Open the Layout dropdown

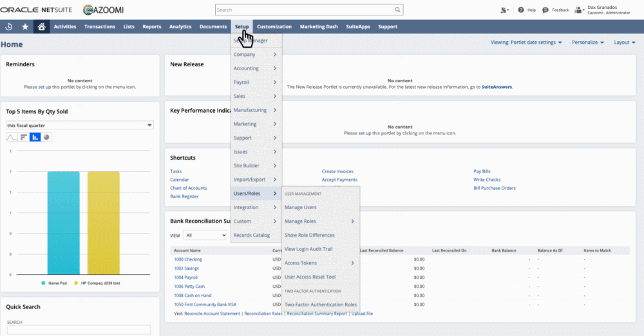click(624, 42)
